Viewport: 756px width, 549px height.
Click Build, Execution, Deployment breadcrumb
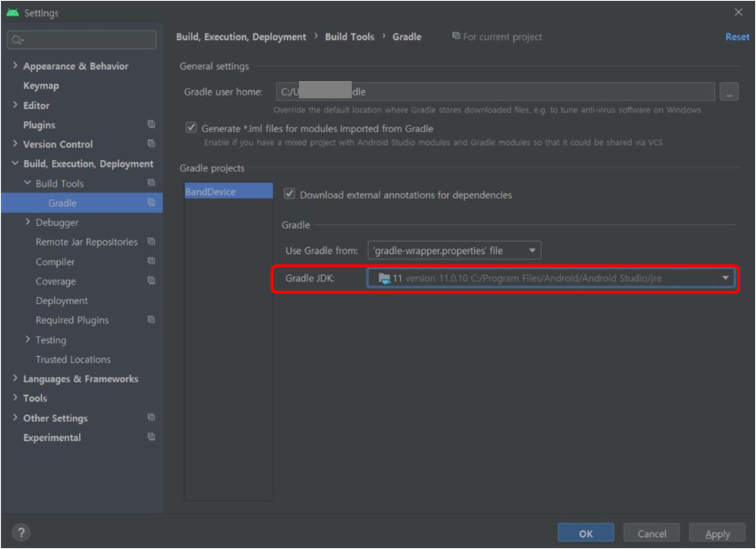[x=241, y=37]
